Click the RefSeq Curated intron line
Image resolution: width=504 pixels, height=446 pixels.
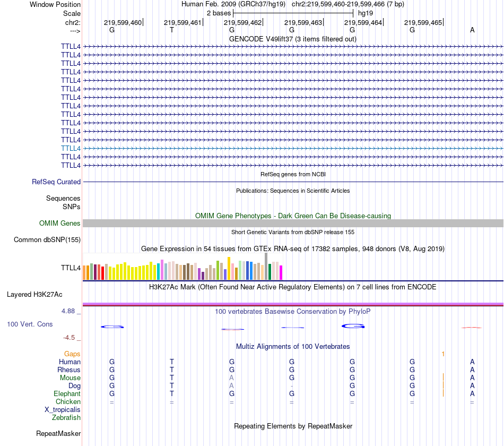293,182
